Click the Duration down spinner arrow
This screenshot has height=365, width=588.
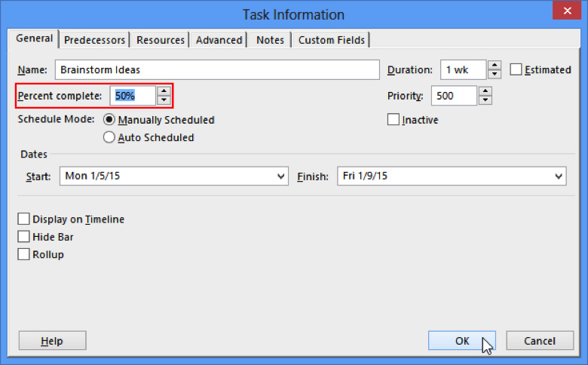coord(494,75)
